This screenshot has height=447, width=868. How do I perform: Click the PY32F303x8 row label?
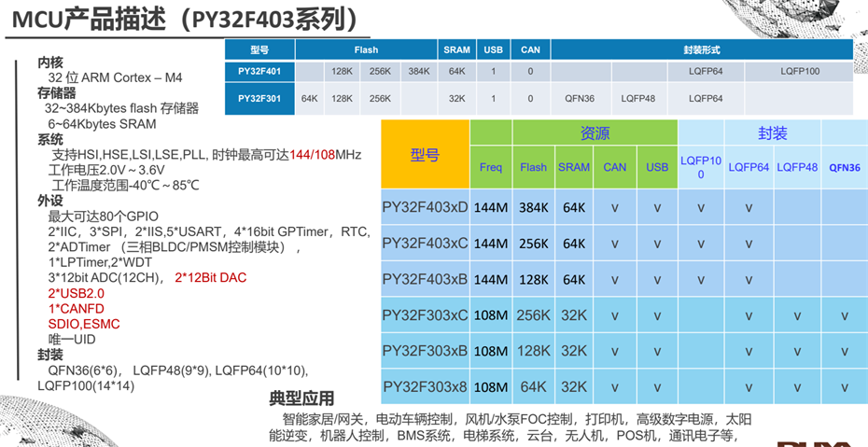pyautogui.click(x=425, y=386)
